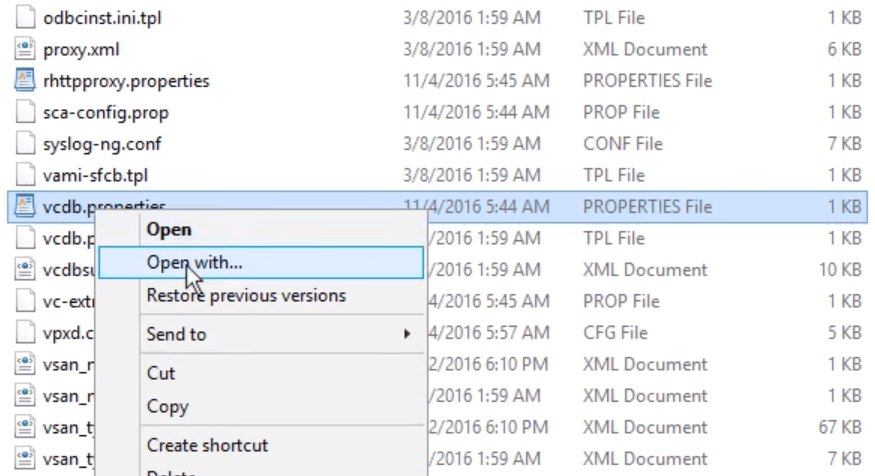
Task: Select the syslog-ng.conf file name
Action: 102,144
